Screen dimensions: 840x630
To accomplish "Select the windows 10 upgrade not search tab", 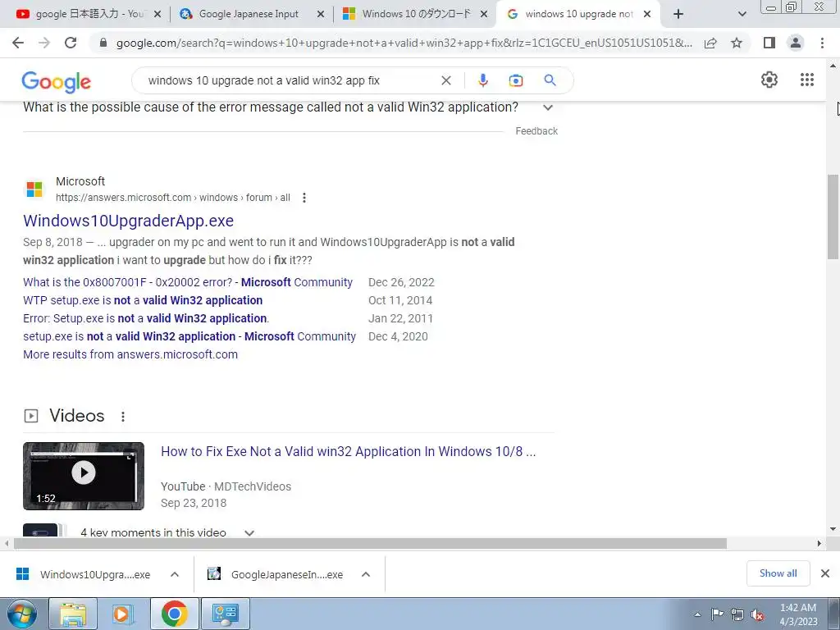I will [x=578, y=15].
